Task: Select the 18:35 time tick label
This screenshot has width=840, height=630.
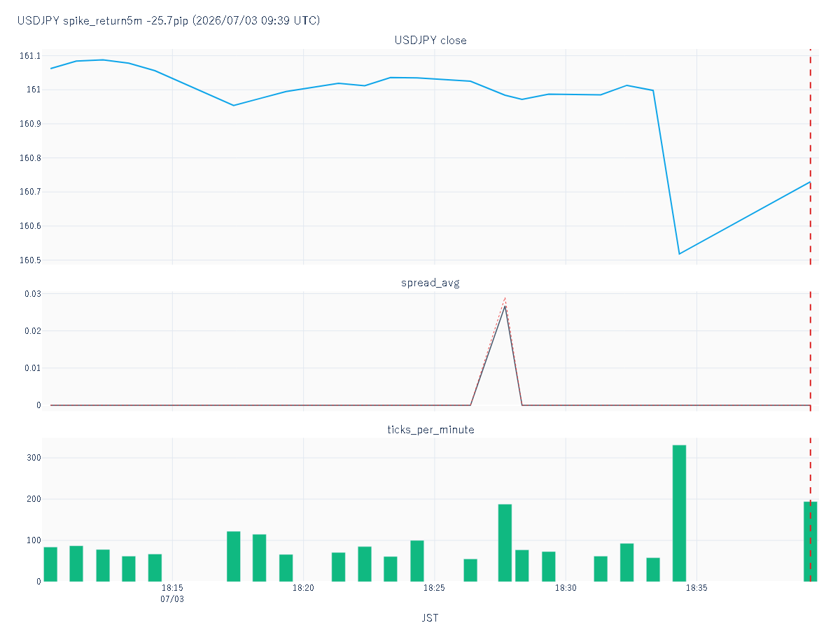Action: coord(696,588)
